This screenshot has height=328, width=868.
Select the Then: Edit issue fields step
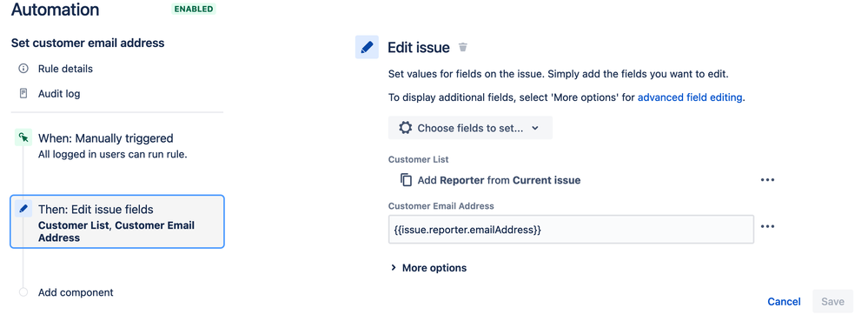coord(116,222)
